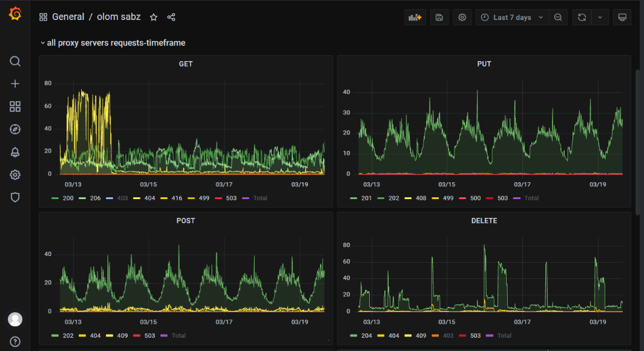Screen dimensions: 644x351
Task: Open the search icon in sidebar
Action: (15, 61)
